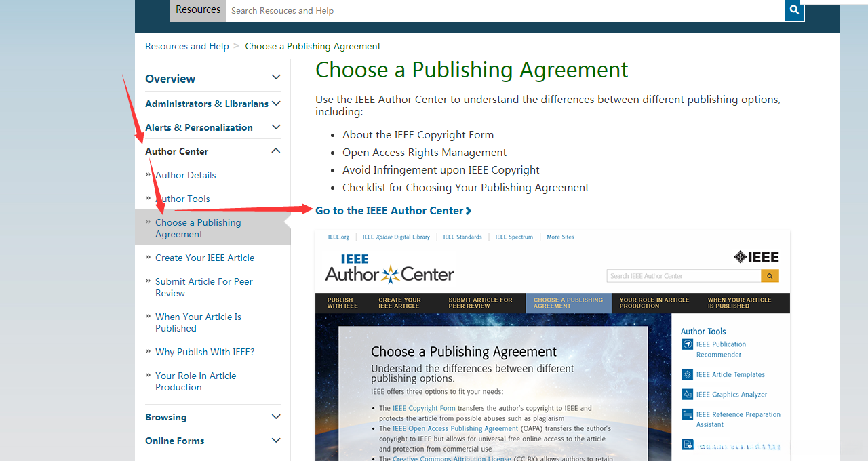This screenshot has height=461, width=868.
Task: Open Create Your IEEE Article sidebar link
Action: tap(205, 258)
